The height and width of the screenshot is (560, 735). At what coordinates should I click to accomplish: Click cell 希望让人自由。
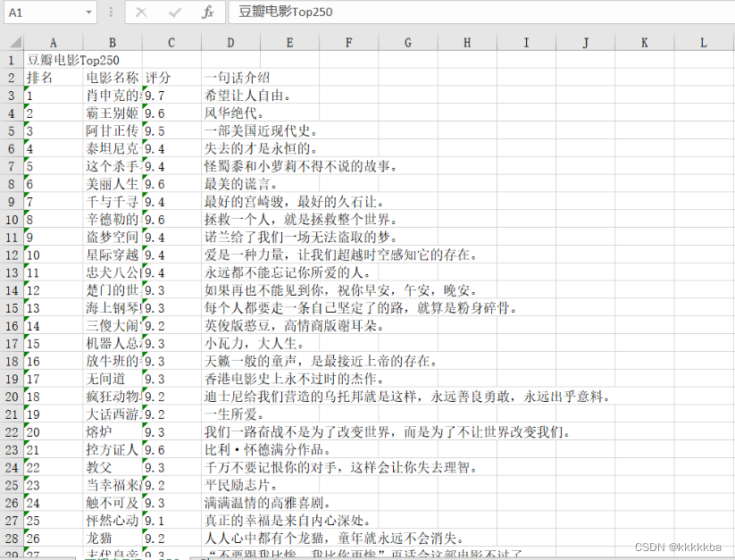point(247,96)
